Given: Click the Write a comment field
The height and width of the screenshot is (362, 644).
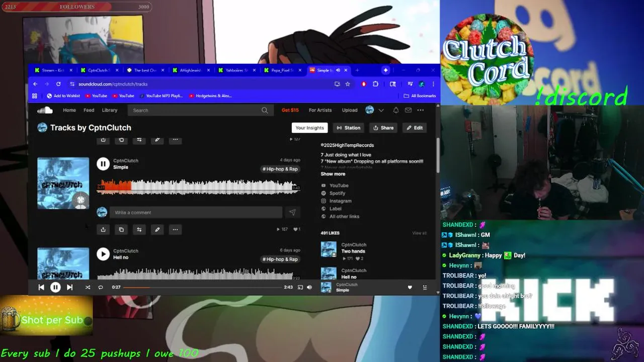Looking at the screenshot, I should pyautogui.click(x=196, y=212).
